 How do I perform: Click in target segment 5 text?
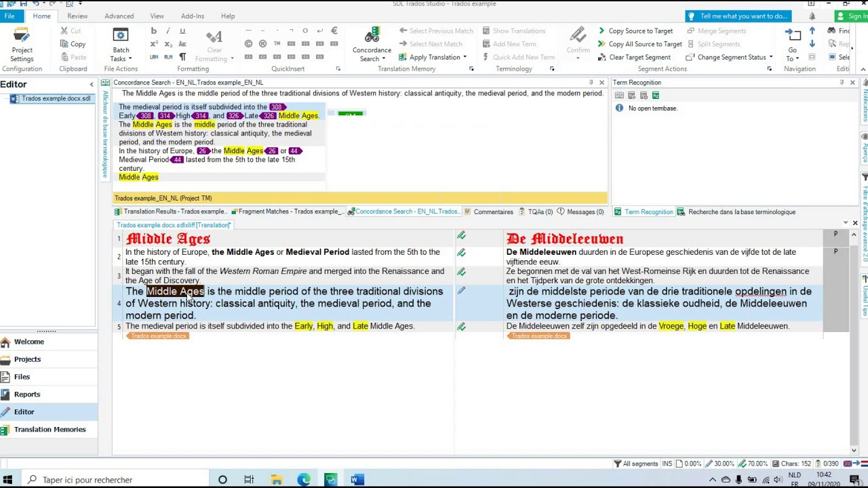click(648, 326)
